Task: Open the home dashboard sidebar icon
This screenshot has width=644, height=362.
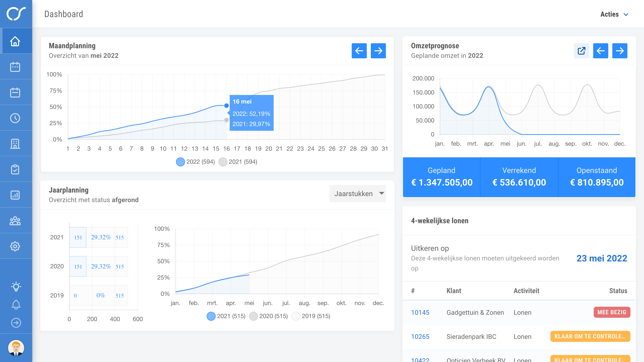Action: coord(15,41)
